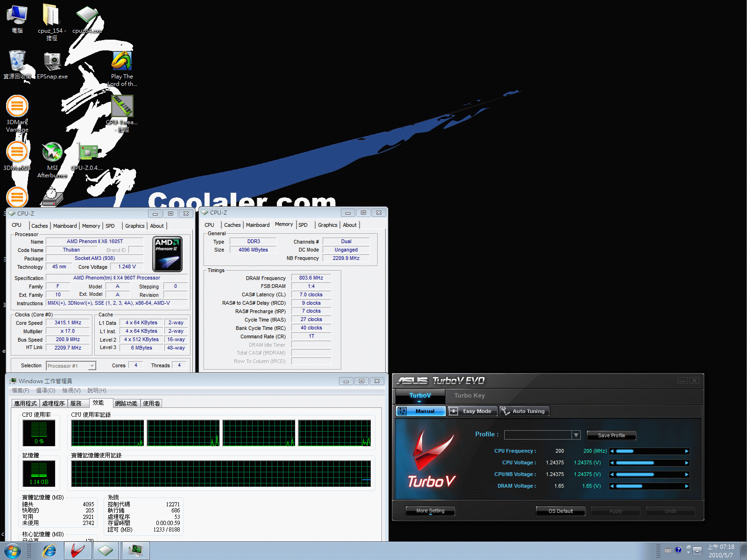Image resolution: width=747 pixels, height=560 pixels.
Task: Click the DRAM Frequency 803.6 MHz field
Action: pyautogui.click(x=311, y=278)
